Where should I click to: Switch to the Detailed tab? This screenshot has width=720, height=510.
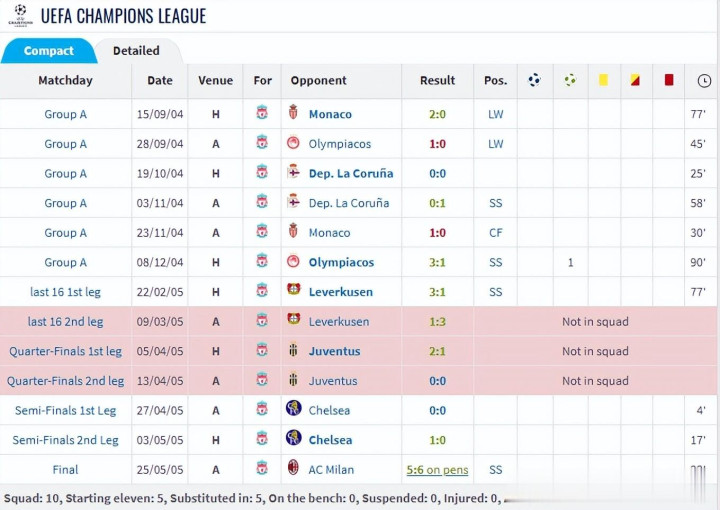point(136,51)
